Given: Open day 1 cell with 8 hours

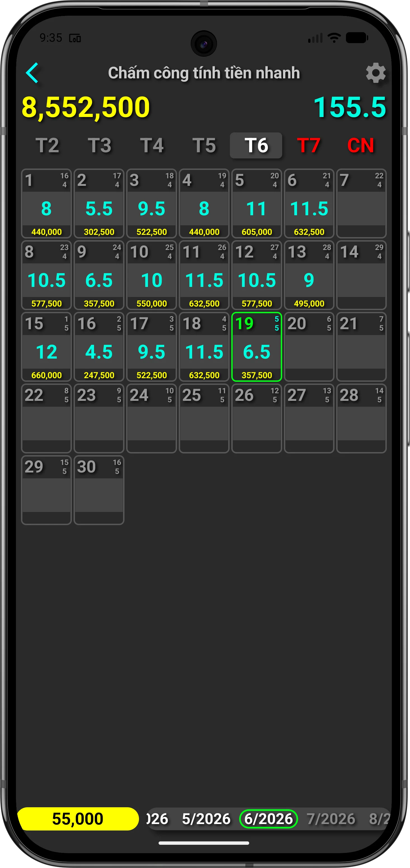Looking at the screenshot, I should (x=46, y=203).
